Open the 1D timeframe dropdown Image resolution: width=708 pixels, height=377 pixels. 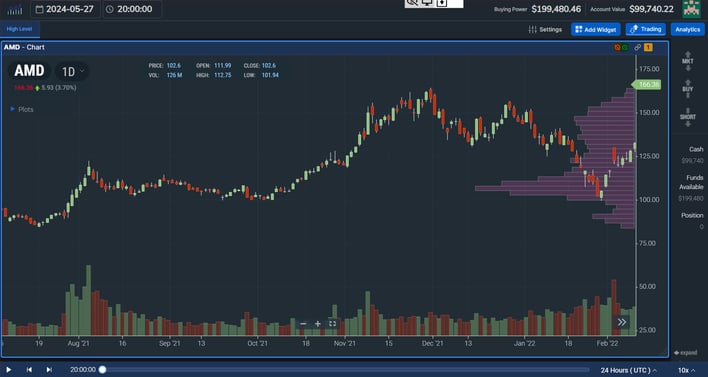tap(72, 71)
